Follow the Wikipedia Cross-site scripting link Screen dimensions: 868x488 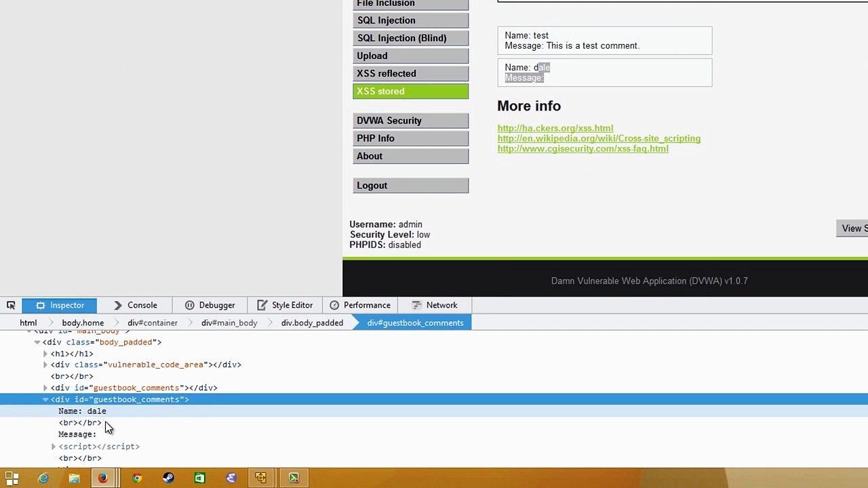pyautogui.click(x=599, y=138)
